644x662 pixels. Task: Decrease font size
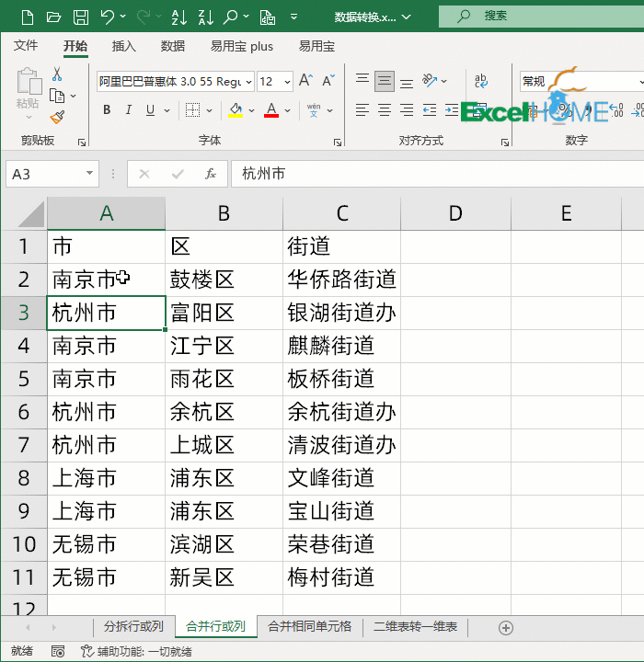click(328, 80)
